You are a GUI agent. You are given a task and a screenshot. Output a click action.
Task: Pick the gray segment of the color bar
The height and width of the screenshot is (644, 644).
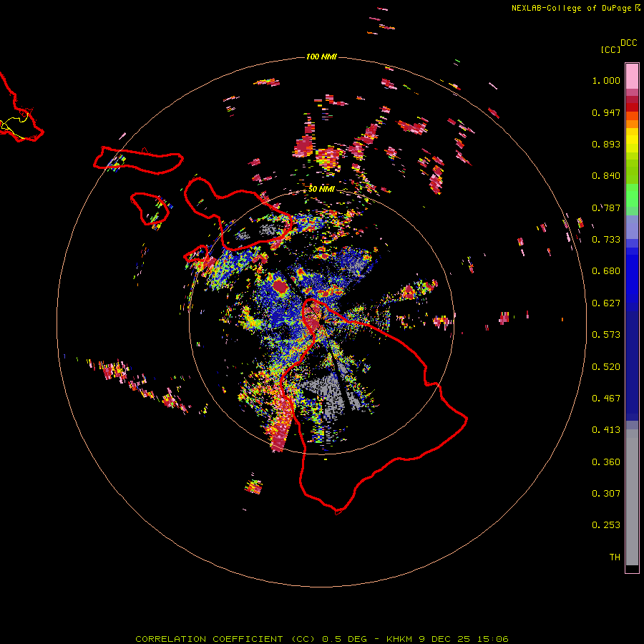coord(632,497)
